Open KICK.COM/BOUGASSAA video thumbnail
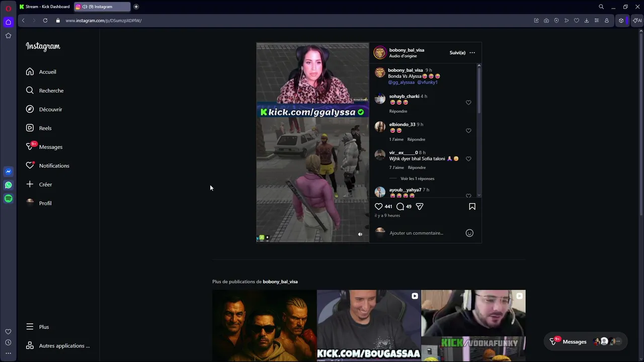 [x=369, y=326]
